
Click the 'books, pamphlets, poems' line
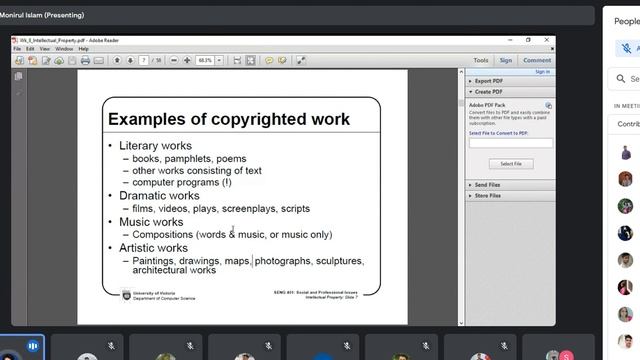(189, 158)
